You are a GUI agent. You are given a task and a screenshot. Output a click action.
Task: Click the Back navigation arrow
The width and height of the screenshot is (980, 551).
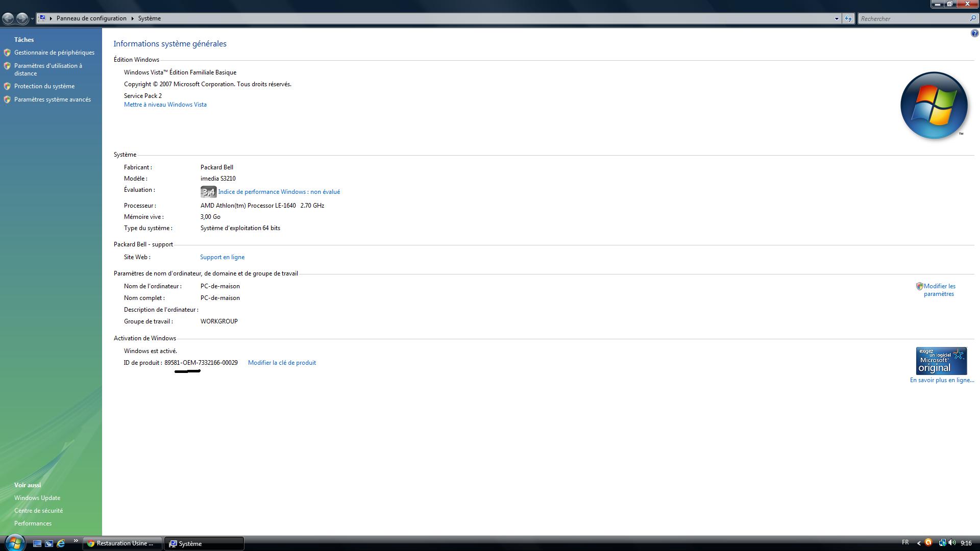tap(8, 18)
